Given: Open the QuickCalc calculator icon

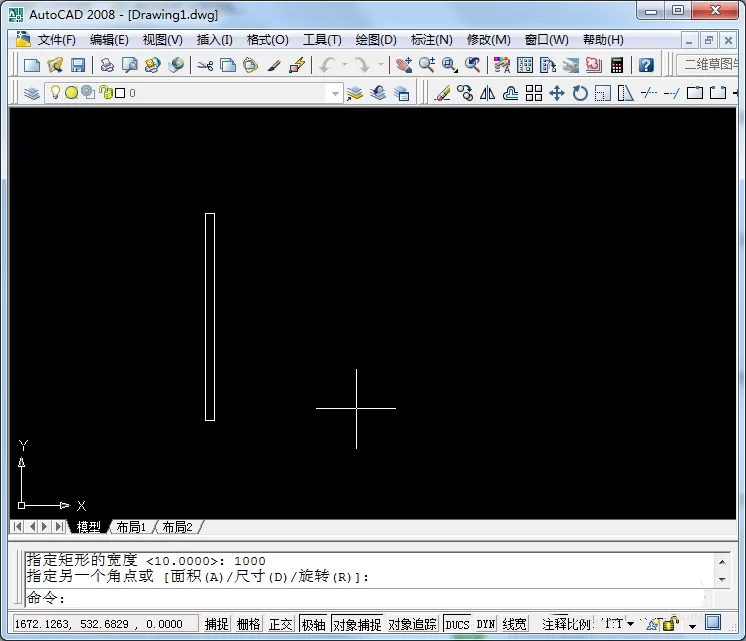Looking at the screenshot, I should (x=617, y=65).
